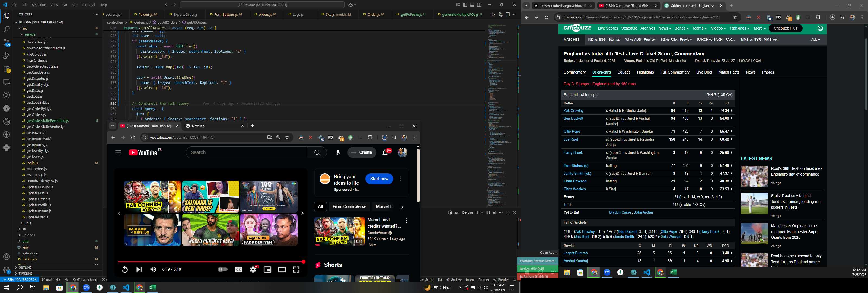Open the ALL matches dropdown on Cricbuzz

pos(815,39)
